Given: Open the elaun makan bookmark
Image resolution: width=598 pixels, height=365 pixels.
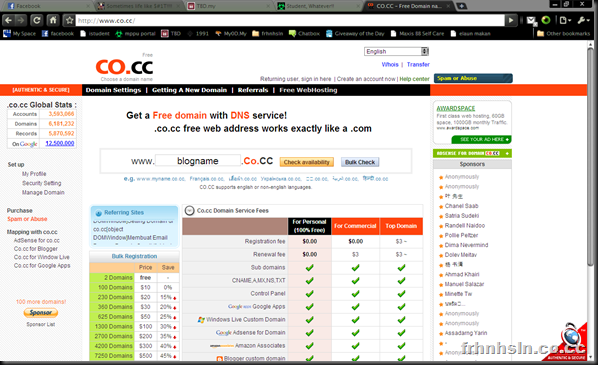Looking at the screenshot, I should click(470, 34).
